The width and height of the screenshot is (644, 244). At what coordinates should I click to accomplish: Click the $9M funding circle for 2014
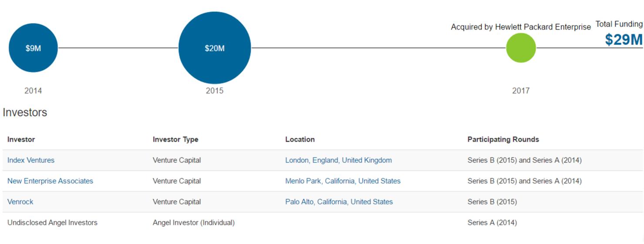pyautogui.click(x=33, y=48)
